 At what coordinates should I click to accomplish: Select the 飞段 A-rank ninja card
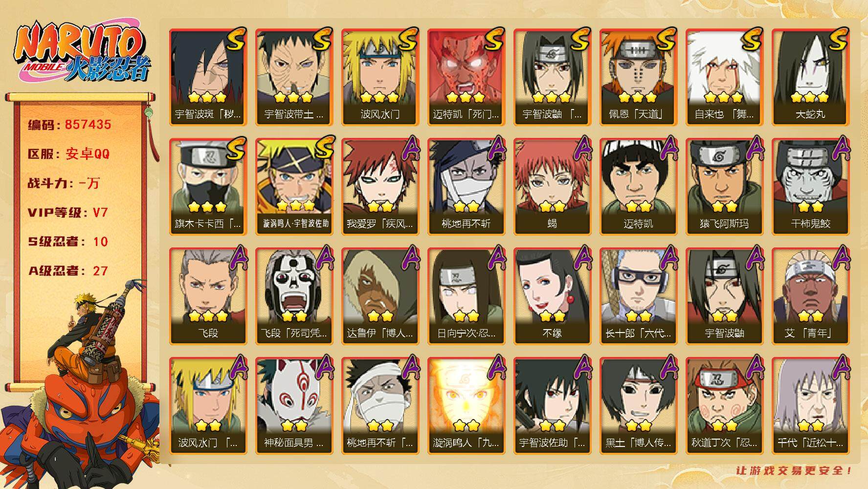(x=208, y=296)
